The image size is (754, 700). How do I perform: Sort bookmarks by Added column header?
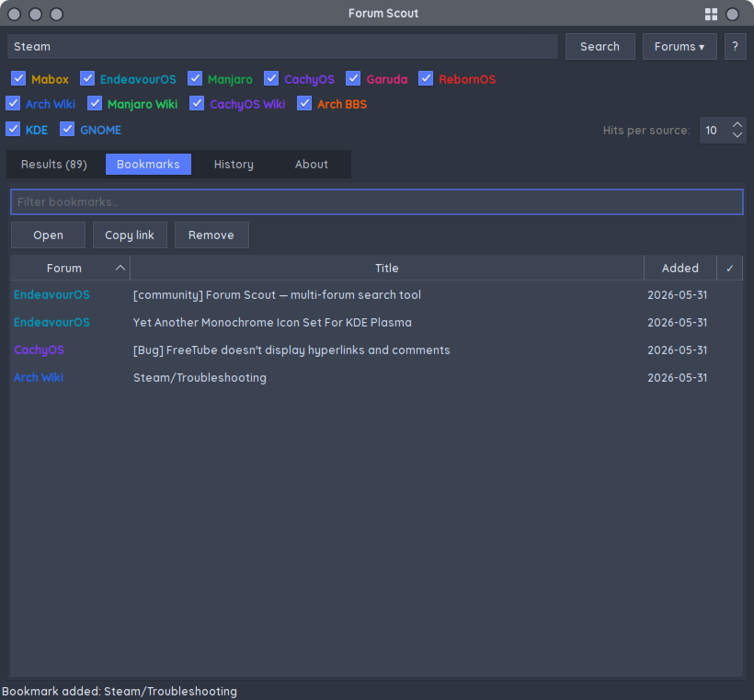tap(680, 268)
